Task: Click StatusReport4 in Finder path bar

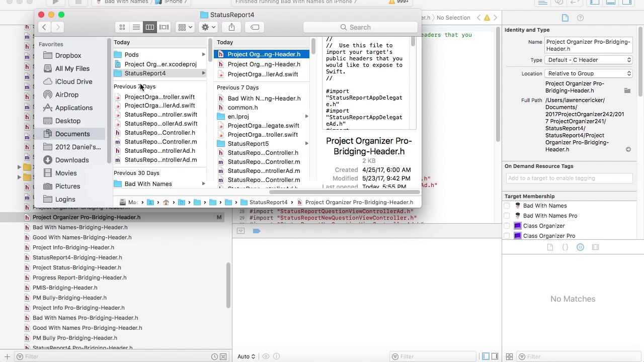Action: [x=264, y=202]
